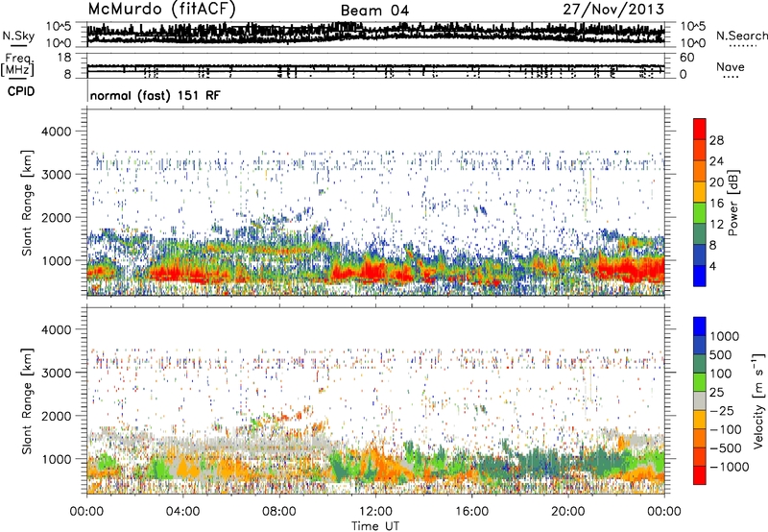Viewport: 768px width, 532px height.
Task: Click the 'Nave' legend label
Action: (730, 67)
